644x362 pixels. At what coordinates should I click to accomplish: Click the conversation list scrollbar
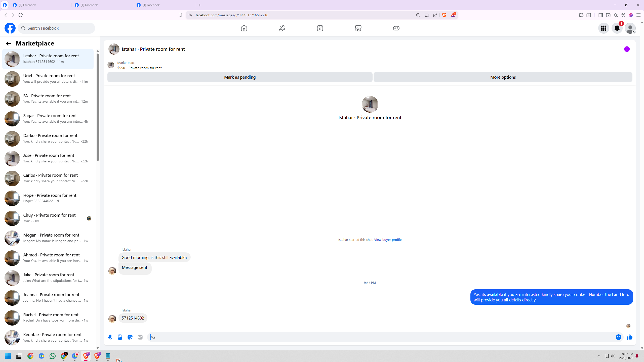pos(98,107)
